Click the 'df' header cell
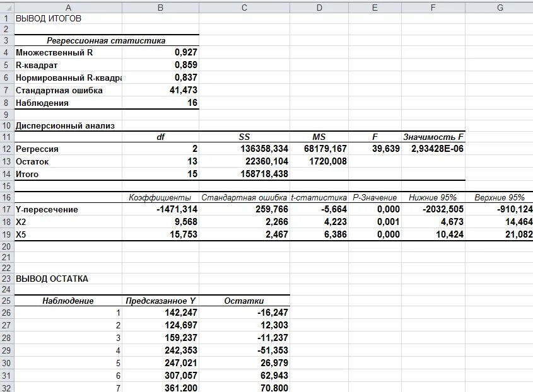 (x=160, y=137)
